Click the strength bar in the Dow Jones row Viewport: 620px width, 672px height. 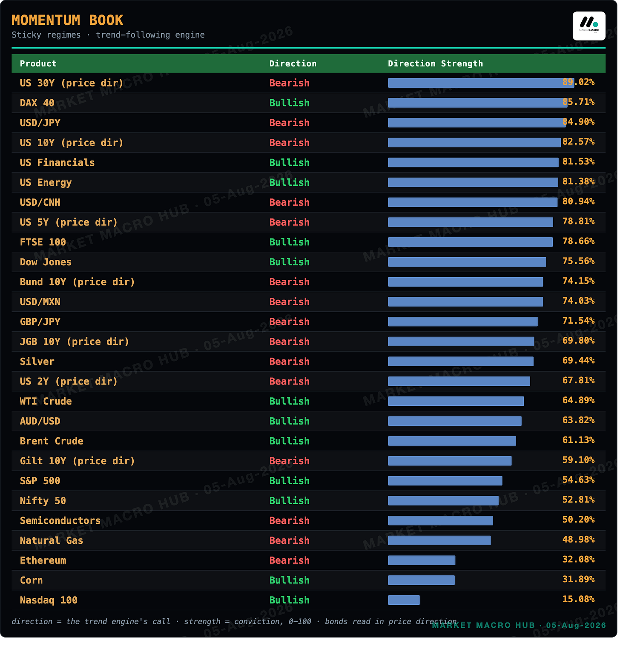click(x=468, y=262)
